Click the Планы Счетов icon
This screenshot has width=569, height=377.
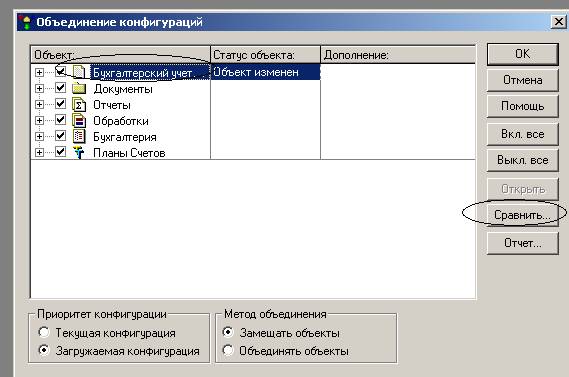coord(79,152)
